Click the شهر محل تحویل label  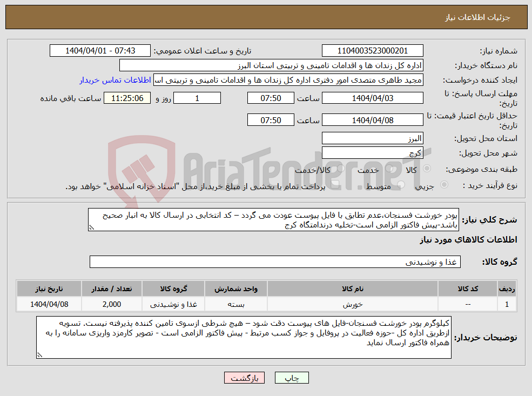pos(488,153)
